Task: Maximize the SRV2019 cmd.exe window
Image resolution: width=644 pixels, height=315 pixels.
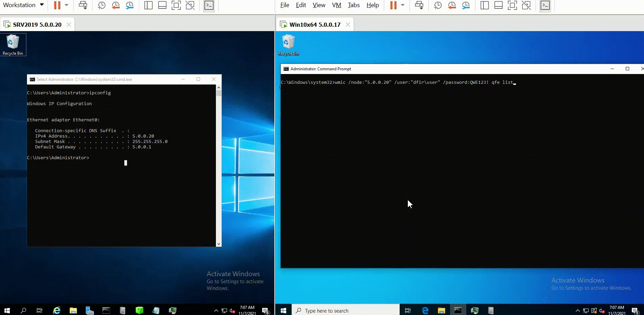Action: (198, 79)
